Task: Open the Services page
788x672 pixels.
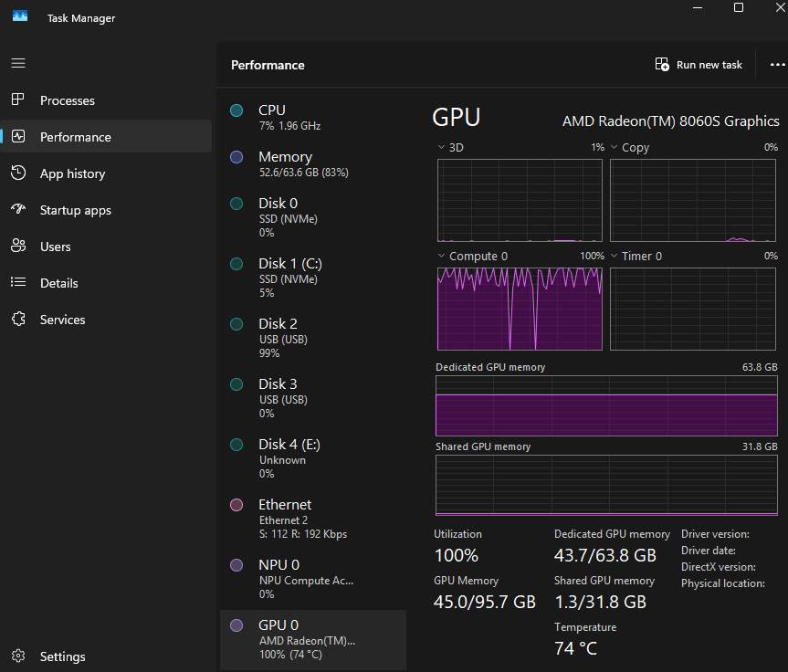Action: [106, 320]
